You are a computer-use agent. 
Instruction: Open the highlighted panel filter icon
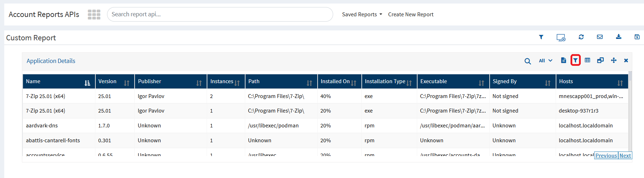(x=575, y=61)
